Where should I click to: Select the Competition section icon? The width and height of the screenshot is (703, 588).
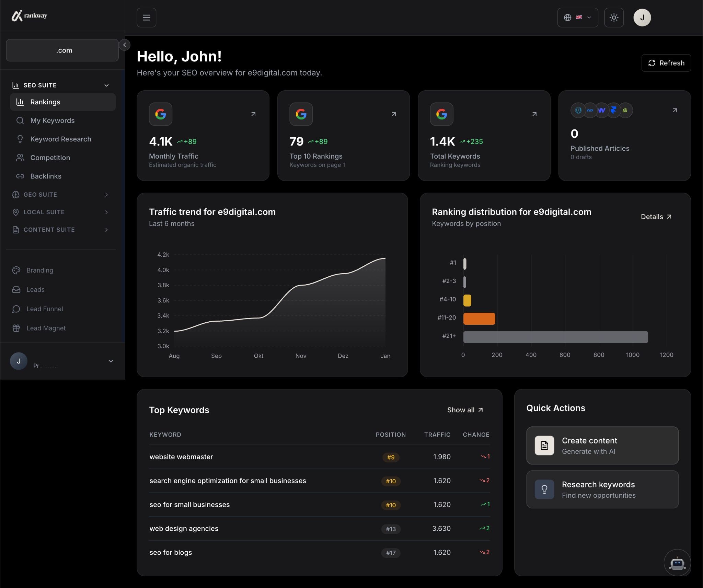20,158
